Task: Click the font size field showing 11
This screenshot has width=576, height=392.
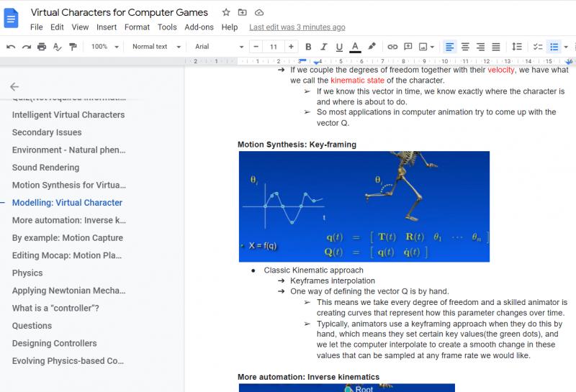Action: pyautogui.click(x=274, y=47)
